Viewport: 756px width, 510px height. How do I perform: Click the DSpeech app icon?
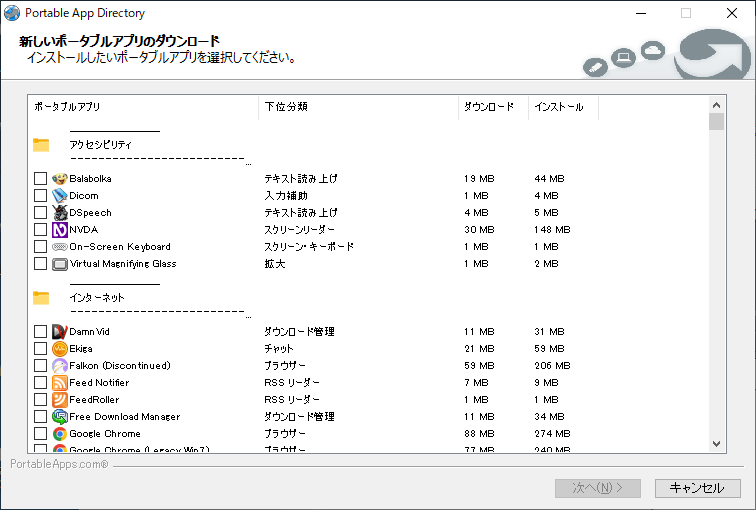tap(60, 213)
